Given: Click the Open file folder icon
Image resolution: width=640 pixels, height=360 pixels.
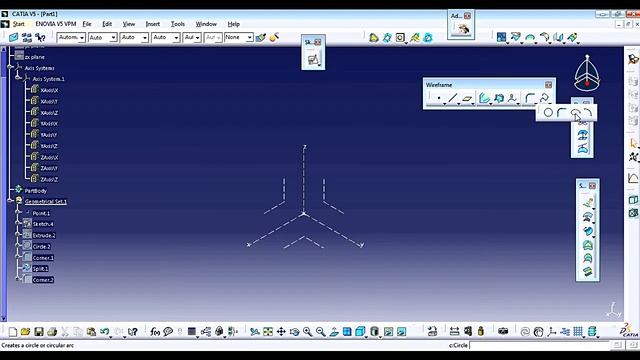Looking at the screenshot, I should coord(25,332).
